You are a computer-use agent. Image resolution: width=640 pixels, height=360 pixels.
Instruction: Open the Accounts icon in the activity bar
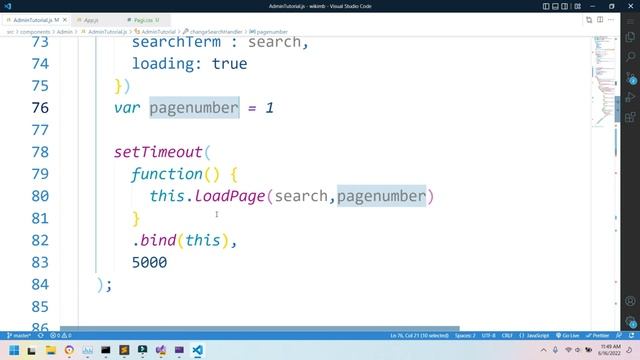(x=630, y=301)
